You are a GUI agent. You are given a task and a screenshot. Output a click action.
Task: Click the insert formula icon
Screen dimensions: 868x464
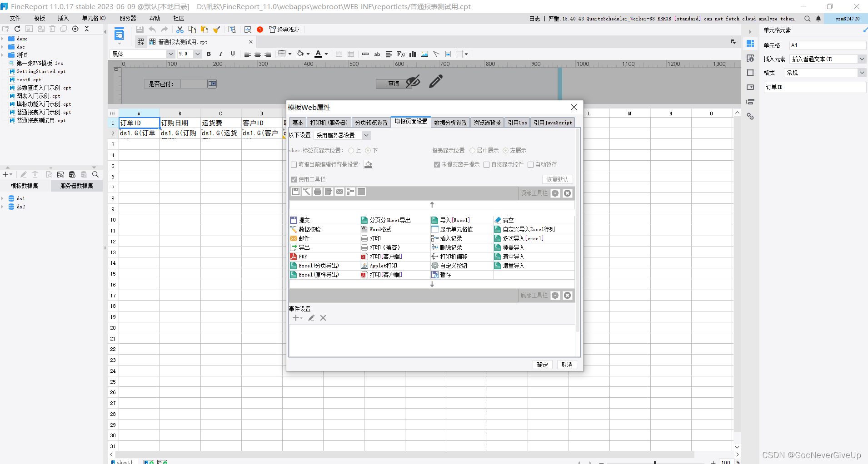[x=401, y=54]
